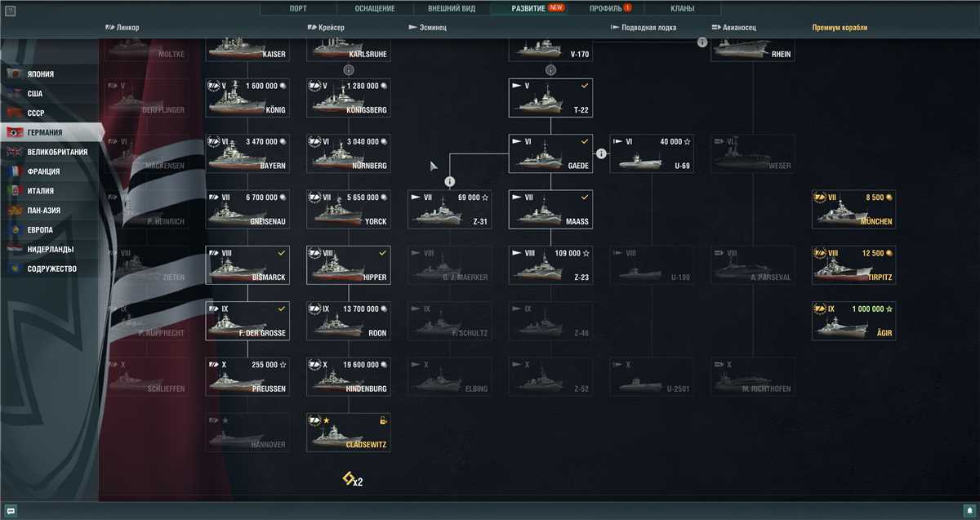Image resolution: width=980 pixels, height=520 pixels.
Task: Click the Крейсер class header
Action: [x=326, y=28]
